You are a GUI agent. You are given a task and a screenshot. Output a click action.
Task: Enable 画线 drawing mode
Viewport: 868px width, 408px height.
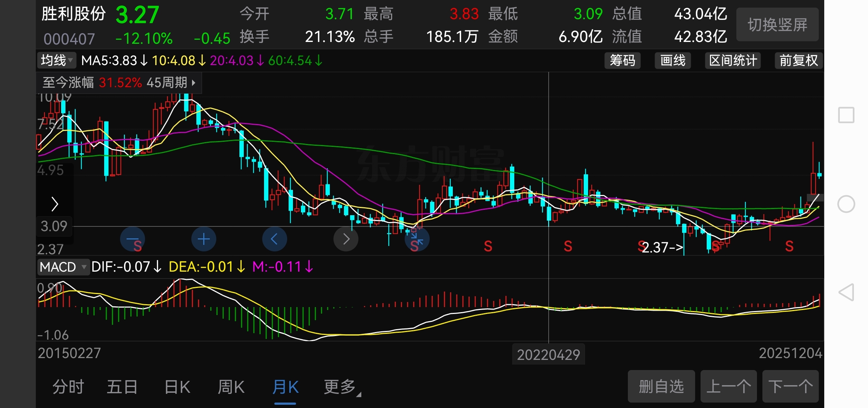click(673, 60)
